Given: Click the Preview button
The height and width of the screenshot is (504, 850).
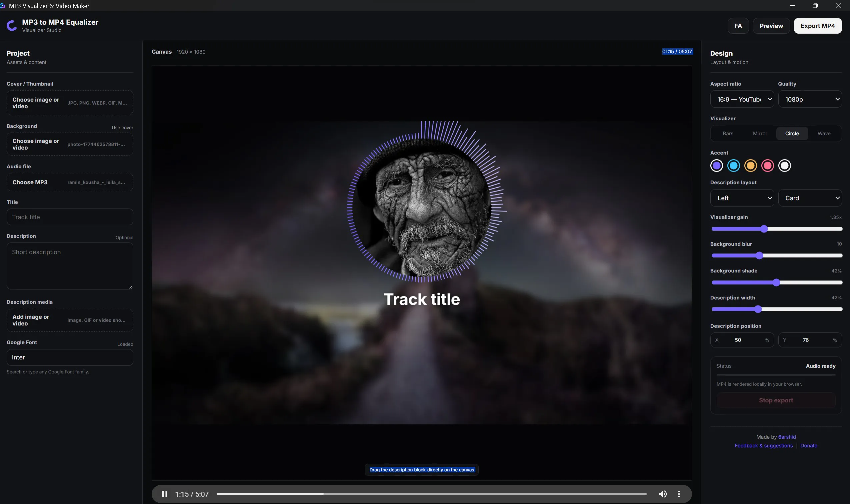Looking at the screenshot, I should (x=771, y=26).
